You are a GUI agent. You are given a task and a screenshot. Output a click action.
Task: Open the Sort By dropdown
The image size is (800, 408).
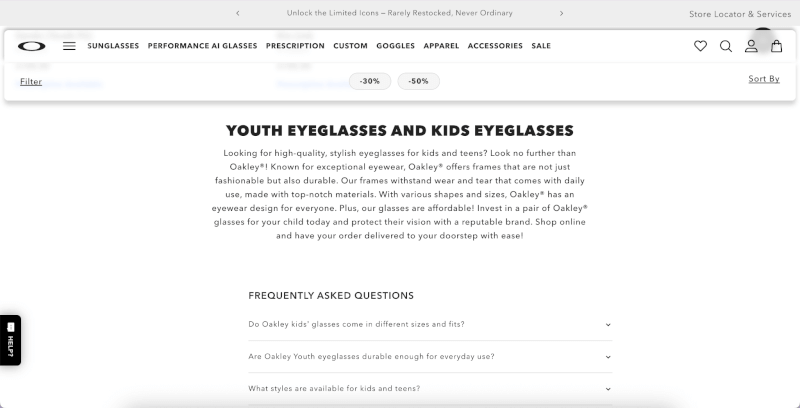763,79
